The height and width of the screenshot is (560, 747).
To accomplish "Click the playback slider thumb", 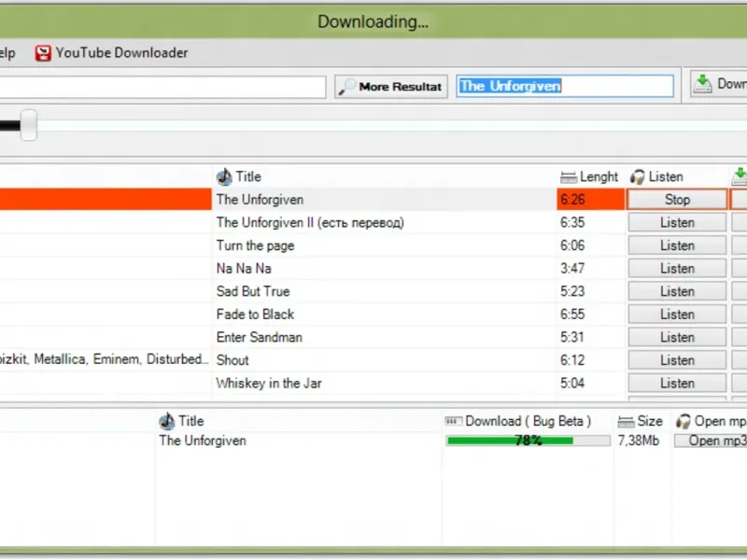I will coord(29,125).
